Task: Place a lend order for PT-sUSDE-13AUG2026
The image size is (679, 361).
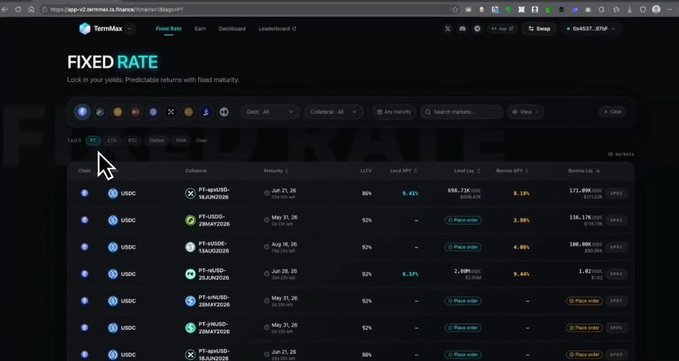Action: click(463, 247)
